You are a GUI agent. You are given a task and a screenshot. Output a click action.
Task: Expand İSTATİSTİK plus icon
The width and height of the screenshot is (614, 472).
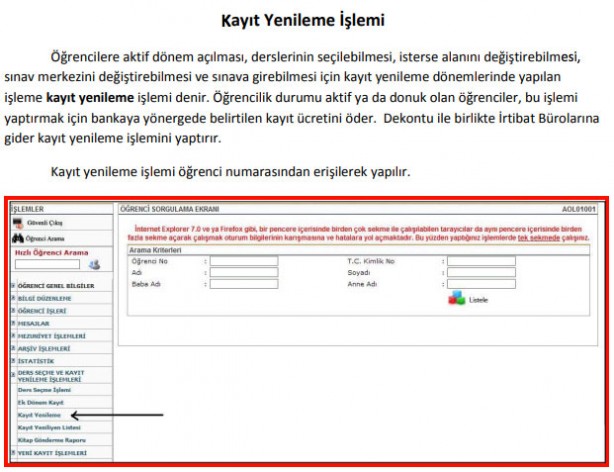pos(13,361)
